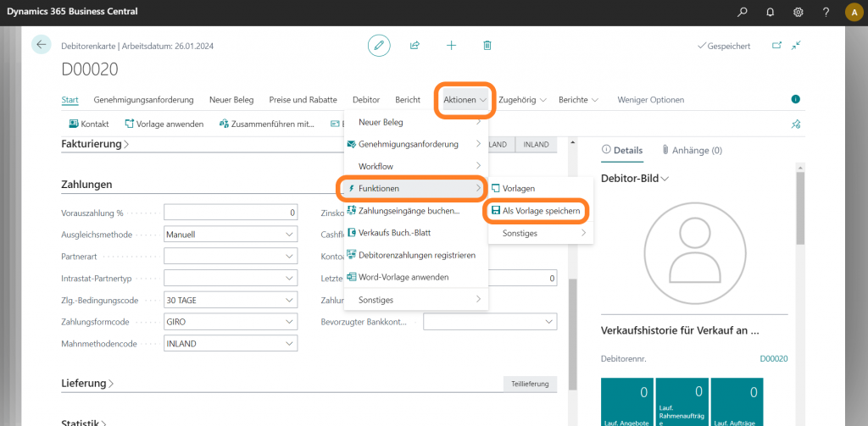This screenshot has height=426, width=868.
Task: Click the D00020 Debitorennr. link
Action: pos(773,359)
